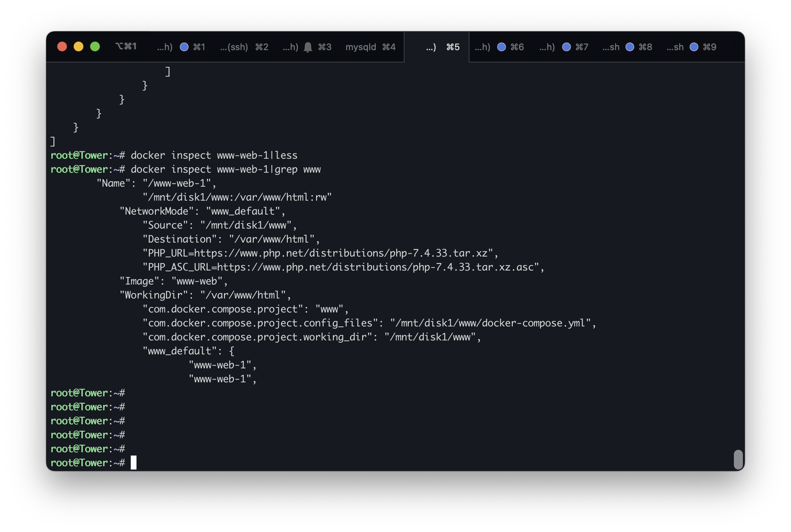The height and width of the screenshot is (532, 791).
Task: Click the 'docker inspect www-web-1|grep www' command
Action: click(226, 169)
